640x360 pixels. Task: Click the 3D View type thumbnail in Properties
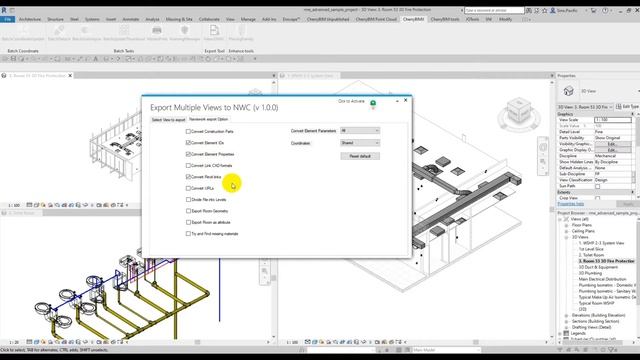pos(568,91)
